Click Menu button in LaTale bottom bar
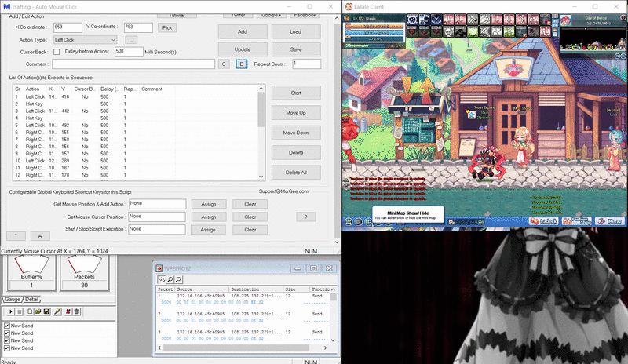 610,221
